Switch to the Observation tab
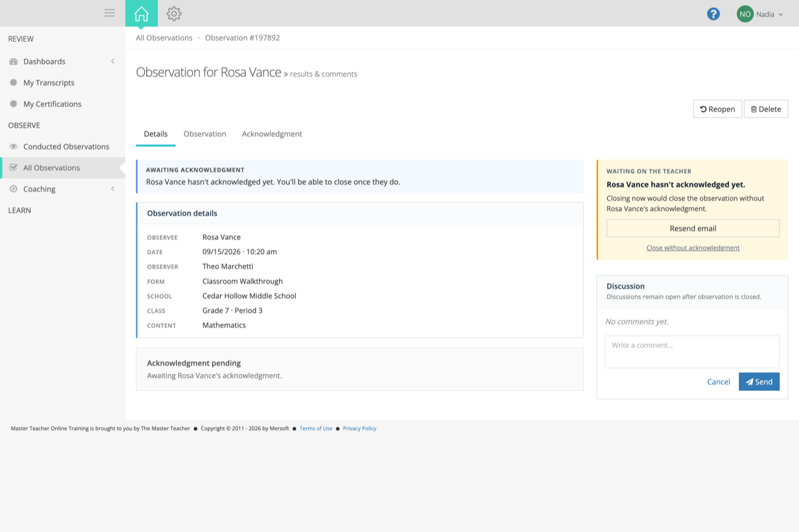The width and height of the screenshot is (799, 532). (x=205, y=134)
